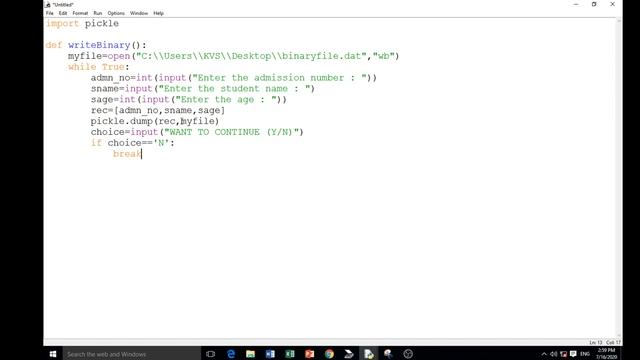Open the volume control in system tray
Viewport: 640px width, 360px height.
pyautogui.click(x=553, y=354)
